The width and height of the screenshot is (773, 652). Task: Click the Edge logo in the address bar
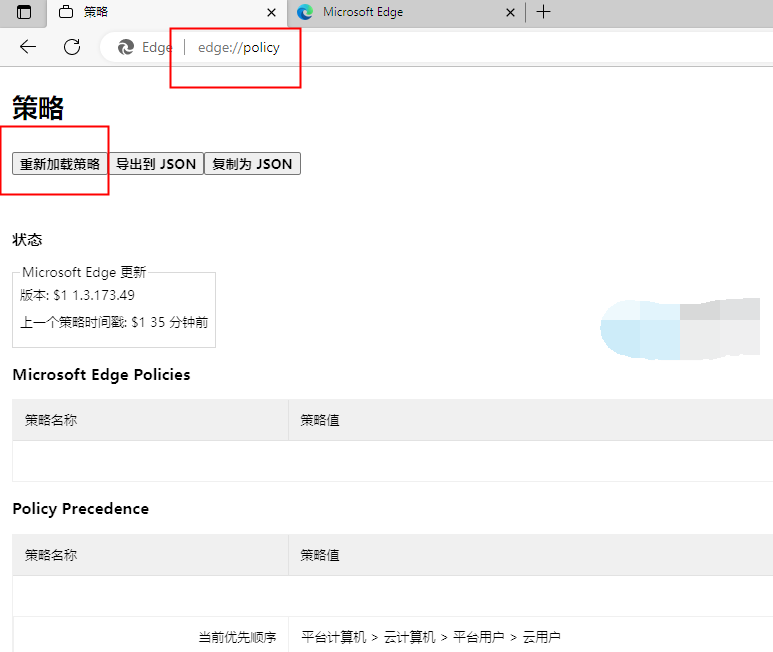click(x=126, y=47)
